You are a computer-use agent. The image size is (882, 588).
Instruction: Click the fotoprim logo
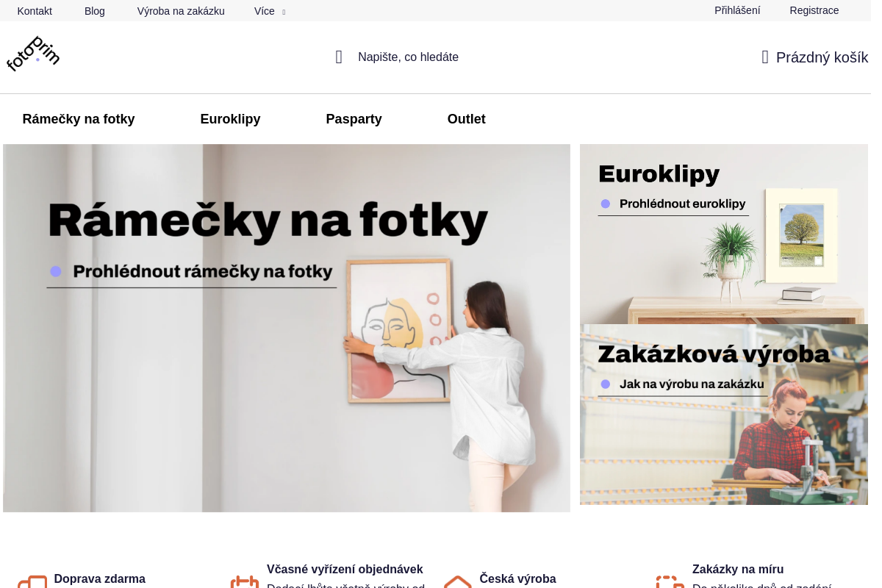[33, 54]
